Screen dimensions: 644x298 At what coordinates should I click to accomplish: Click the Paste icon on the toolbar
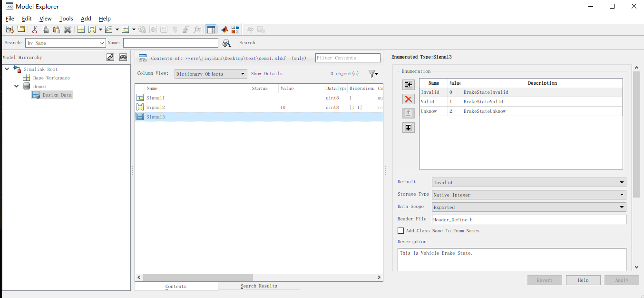(56, 29)
